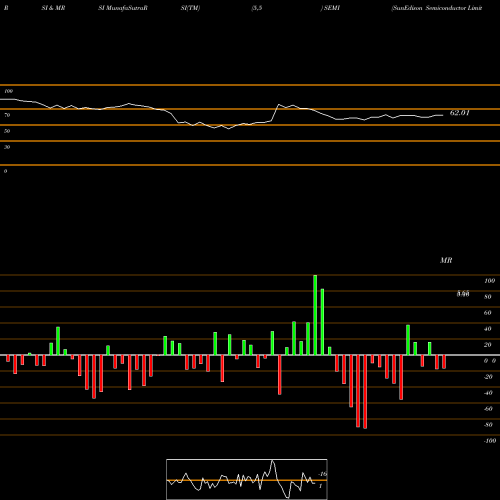Open the mini line chart thumbnail at bottom
Image resolution: width=500 pixels, height=500 pixels.
(247, 479)
